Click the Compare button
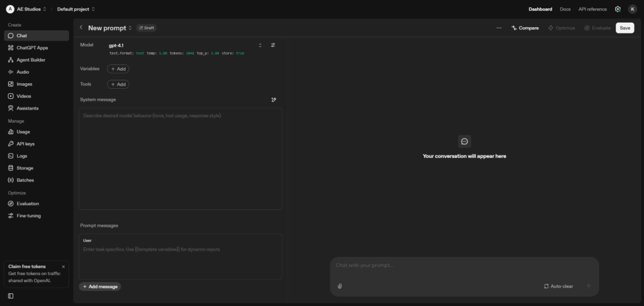Screen dimensions: 644x306 [525, 28]
